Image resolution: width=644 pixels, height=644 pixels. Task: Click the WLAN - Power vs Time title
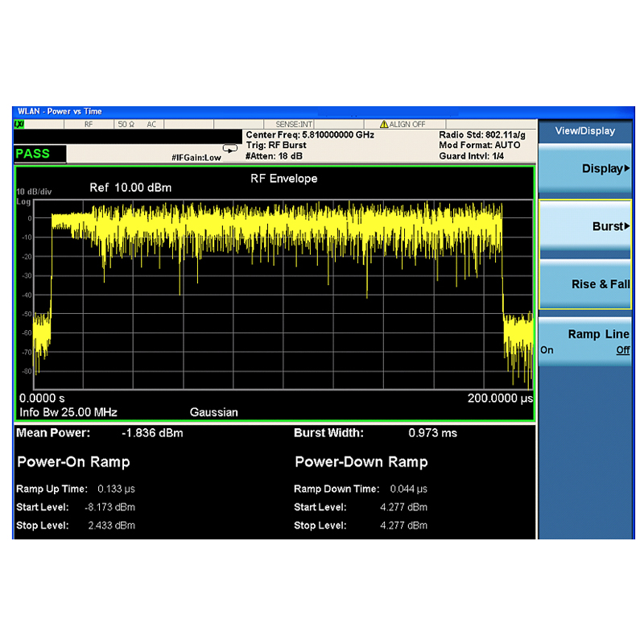pos(60,111)
